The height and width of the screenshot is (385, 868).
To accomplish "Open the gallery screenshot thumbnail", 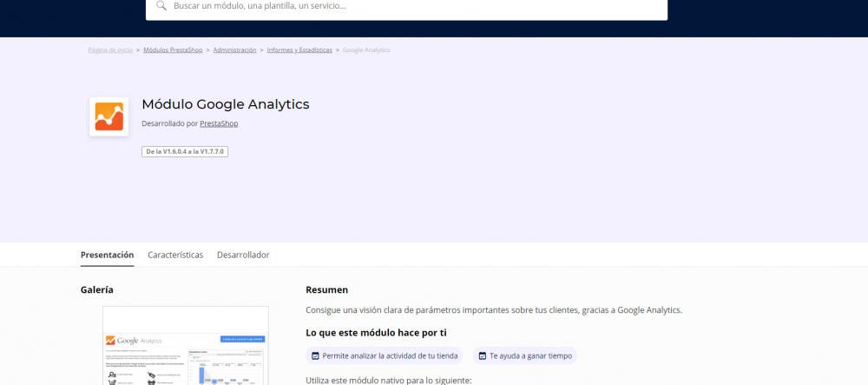I will (x=186, y=346).
